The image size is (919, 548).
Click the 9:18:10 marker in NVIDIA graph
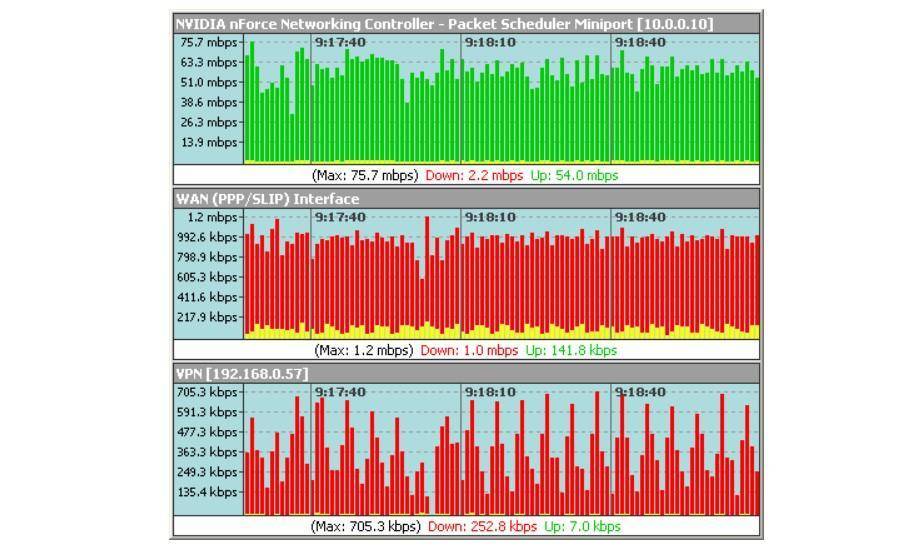click(491, 42)
